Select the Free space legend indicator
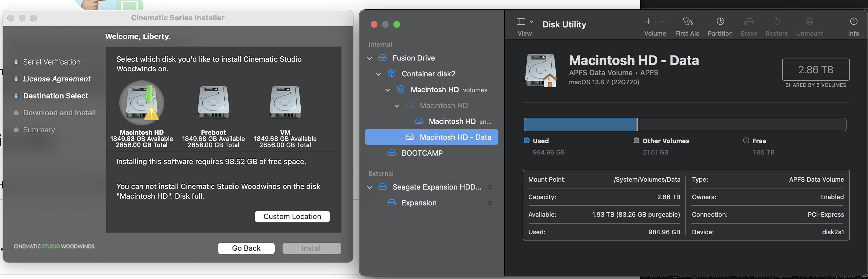Image resolution: width=868 pixels, height=279 pixels. [x=746, y=141]
